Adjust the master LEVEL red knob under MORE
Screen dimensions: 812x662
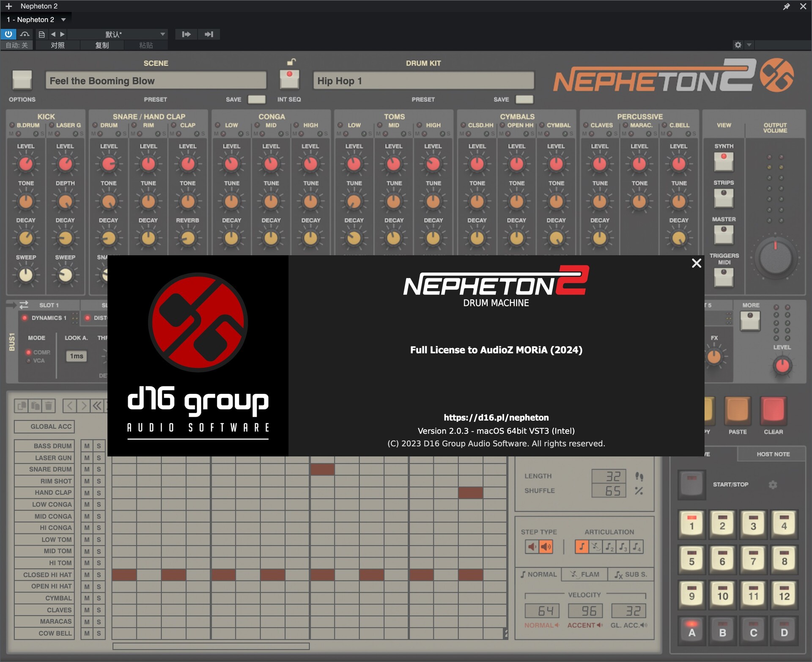[782, 365]
